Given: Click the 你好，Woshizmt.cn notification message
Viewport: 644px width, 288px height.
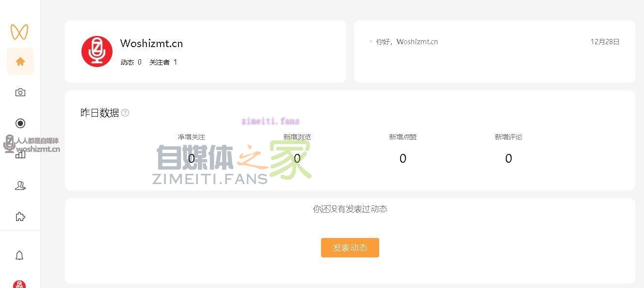Looking at the screenshot, I should tap(406, 42).
